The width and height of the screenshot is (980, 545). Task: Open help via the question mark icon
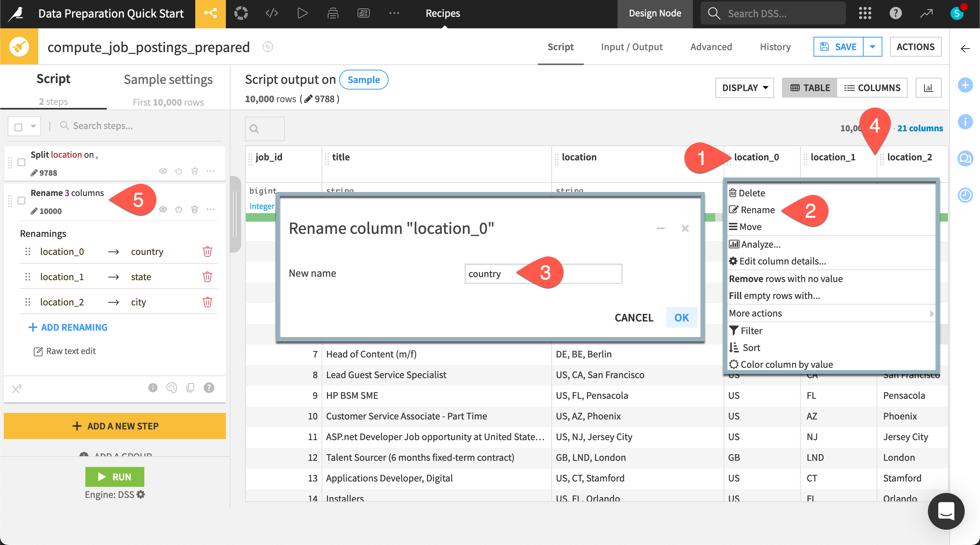[x=895, y=13]
